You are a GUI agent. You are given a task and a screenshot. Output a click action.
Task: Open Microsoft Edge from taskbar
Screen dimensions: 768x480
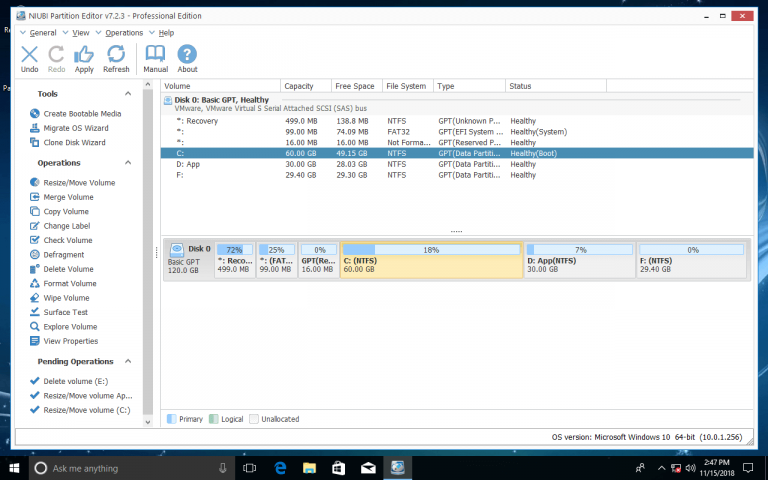[x=280, y=468]
